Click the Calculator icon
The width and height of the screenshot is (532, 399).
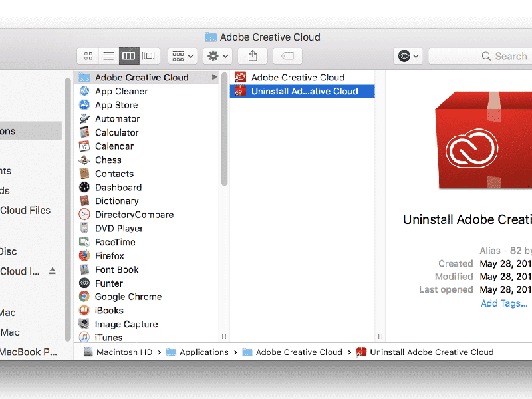84,132
